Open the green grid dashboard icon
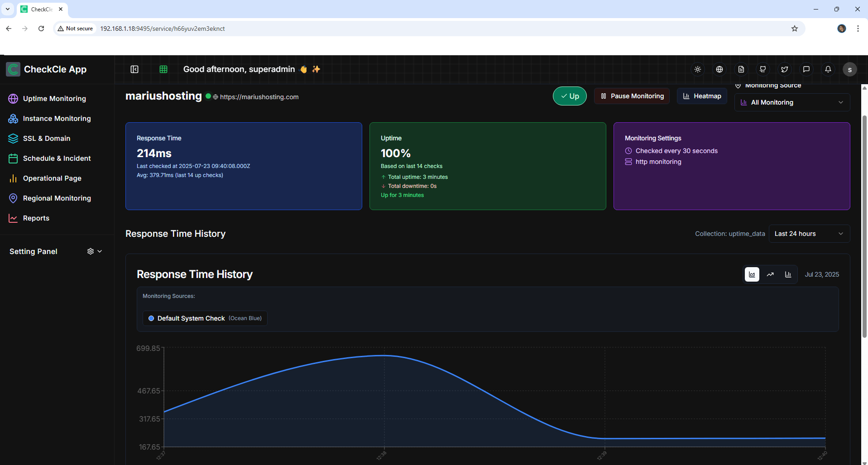 [x=163, y=69]
